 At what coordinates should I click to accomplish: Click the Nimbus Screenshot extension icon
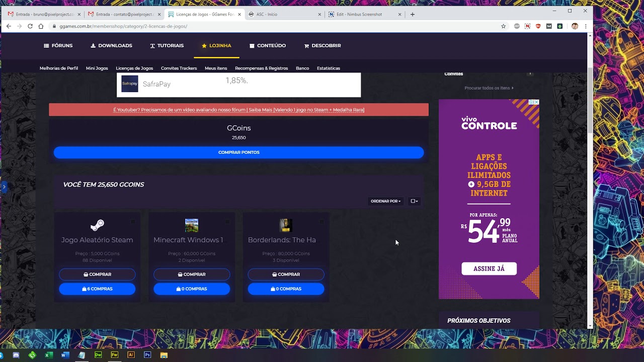[527, 26]
